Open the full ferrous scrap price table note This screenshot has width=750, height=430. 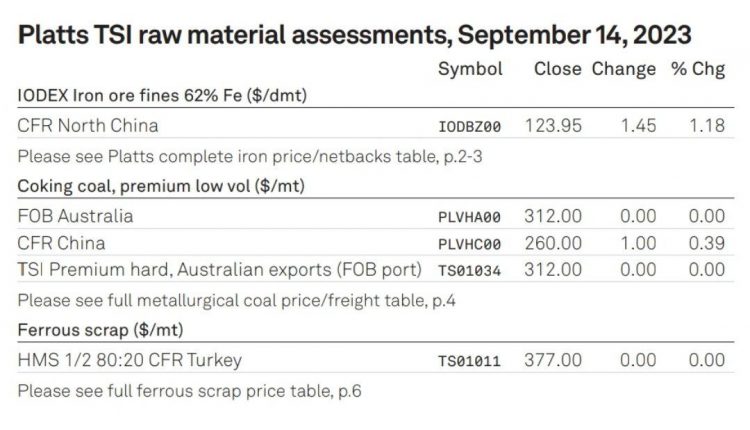(189, 391)
